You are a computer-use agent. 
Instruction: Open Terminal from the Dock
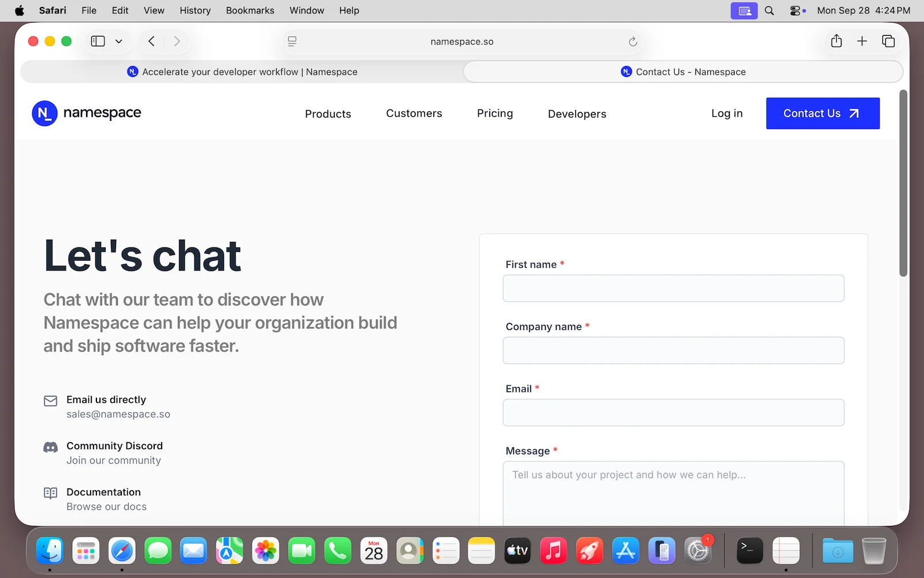[x=750, y=551]
